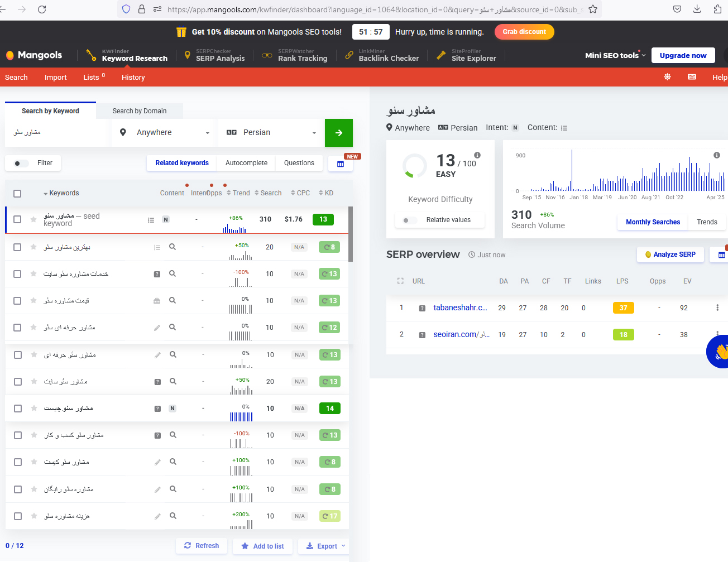Image resolution: width=728 pixels, height=562 pixels.
Task: Star the keyword "بهترین مشاور سئو"
Action: click(x=33, y=247)
